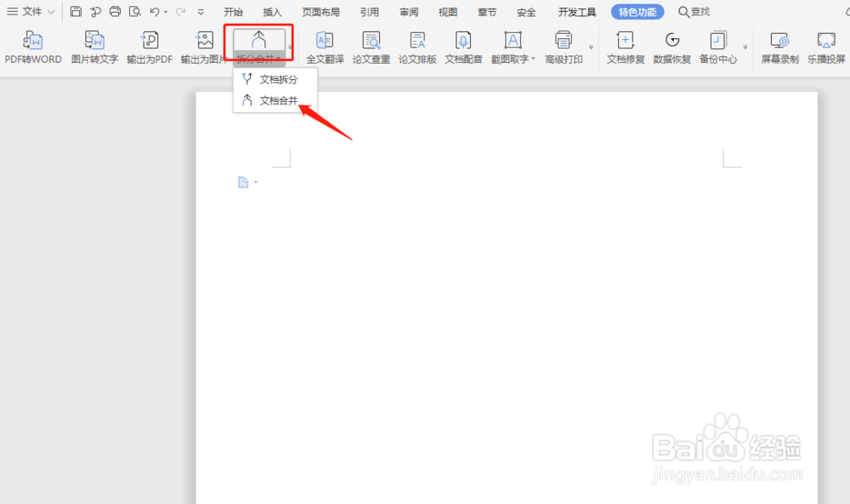This screenshot has width=850, height=504.
Task: Switch to the 视图 tab
Action: pyautogui.click(x=448, y=12)
